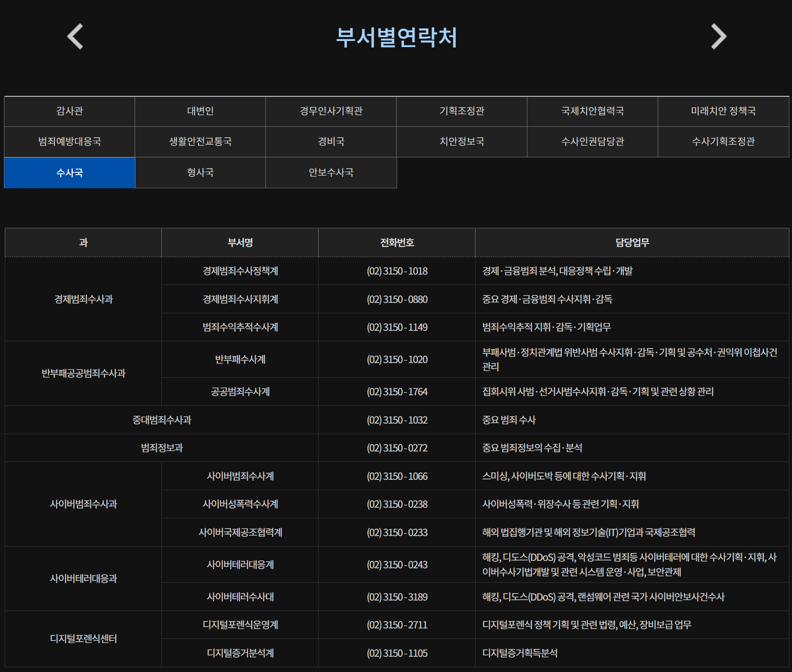Image resolution: width=792 pixels, height=672 pixels.
Task: Switch to 경무인사기획관 tab
Action: click(x=331, y=111)
